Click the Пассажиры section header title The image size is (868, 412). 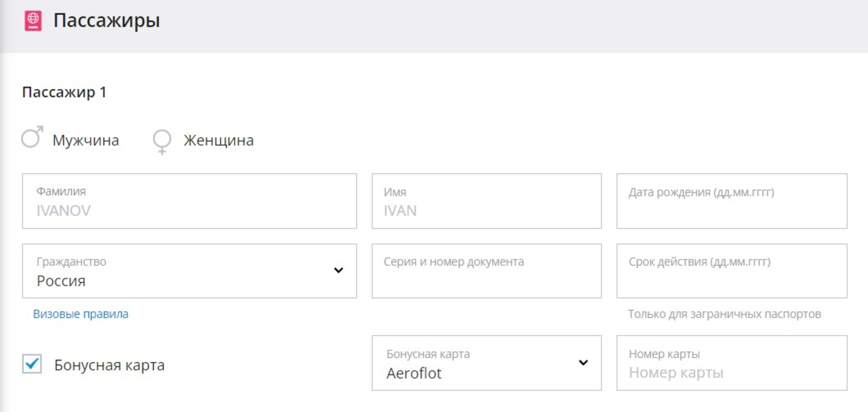107,21
